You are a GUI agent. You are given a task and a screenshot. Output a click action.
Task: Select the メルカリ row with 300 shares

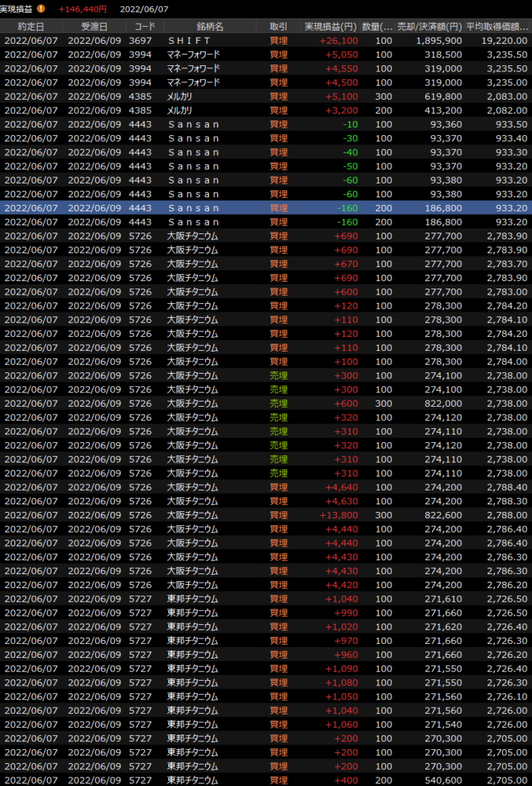click(266, 96)
